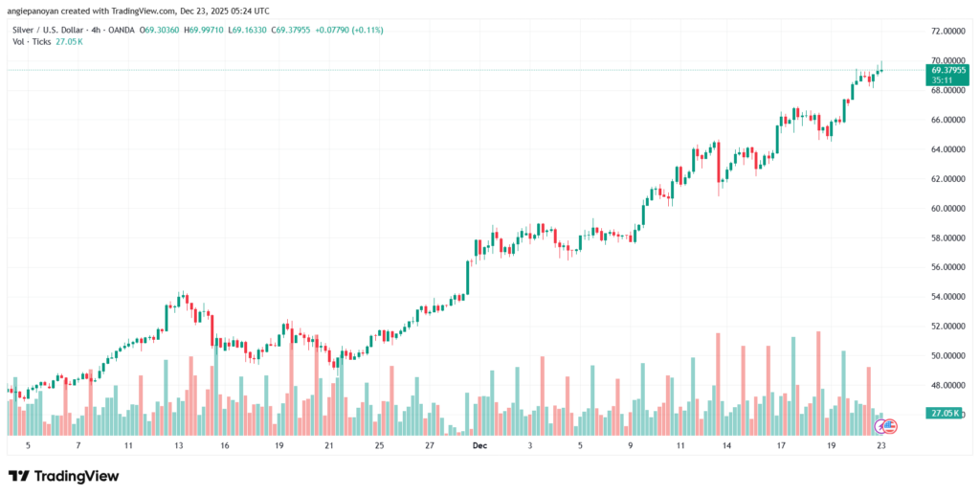Click the TradingView logo at bottom left

[65, 476]
